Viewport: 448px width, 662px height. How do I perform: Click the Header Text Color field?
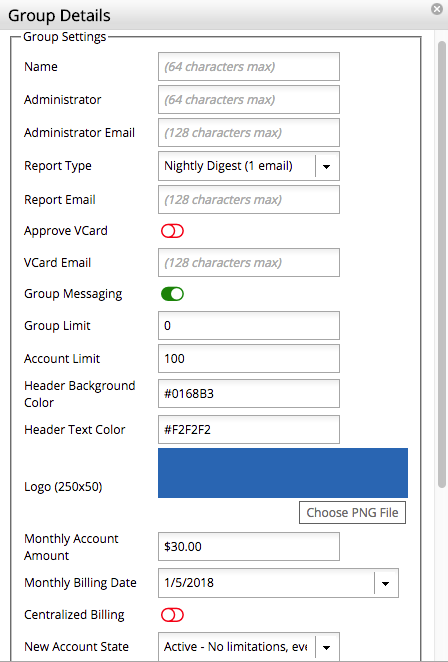[249, 429]
